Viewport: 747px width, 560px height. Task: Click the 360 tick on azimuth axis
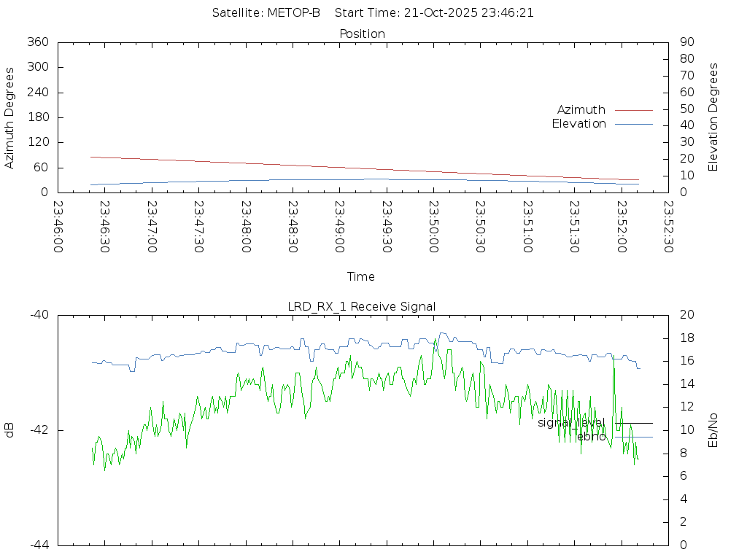coord(37,42)
